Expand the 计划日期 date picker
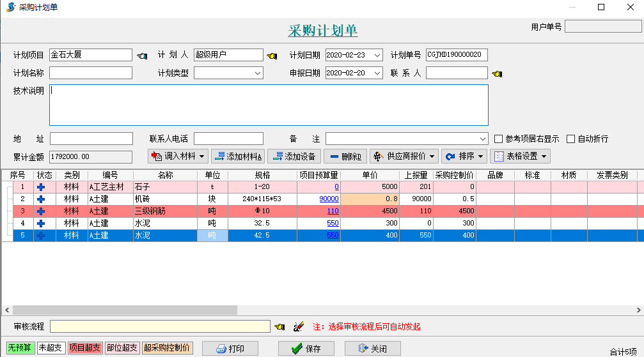This screenshot has width=644, height=357. 377,56
